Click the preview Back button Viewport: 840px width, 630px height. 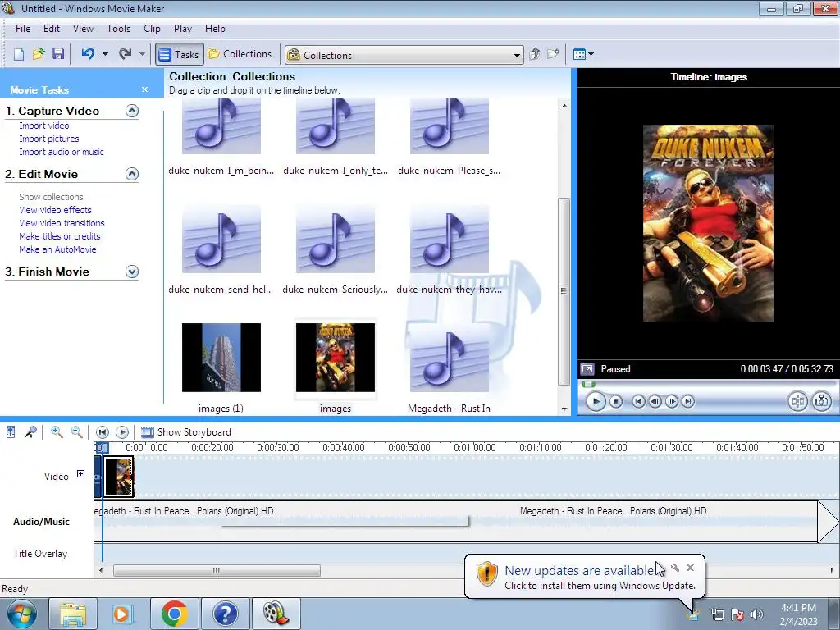(638, 401)
